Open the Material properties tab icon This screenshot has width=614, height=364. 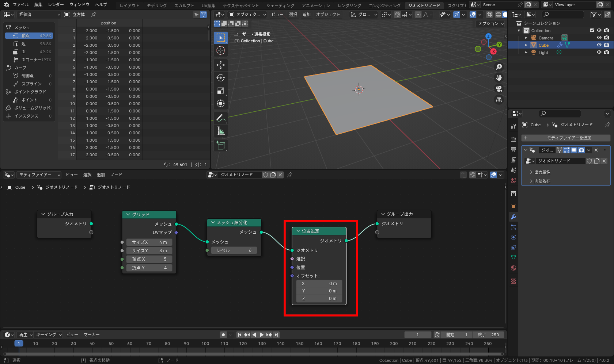tap(513, 268)
